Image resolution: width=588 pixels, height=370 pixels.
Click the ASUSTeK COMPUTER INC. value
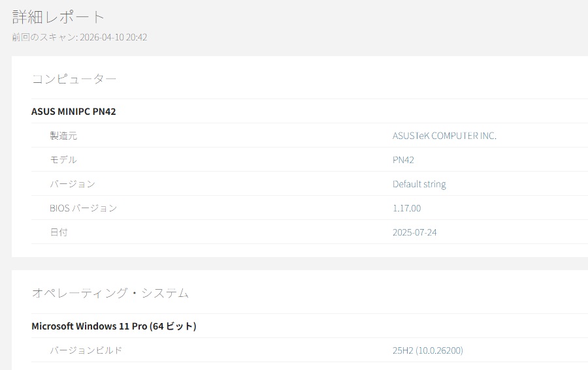point(444,136)
